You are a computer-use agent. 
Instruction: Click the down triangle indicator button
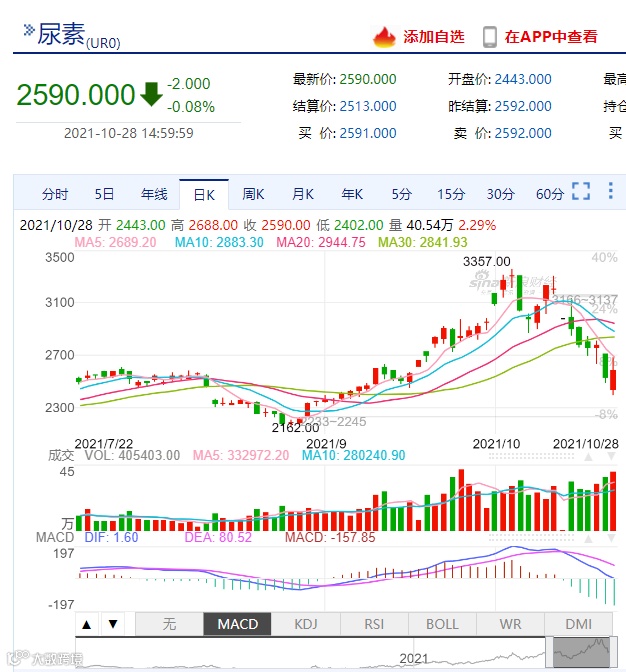(x=113, y=624)
